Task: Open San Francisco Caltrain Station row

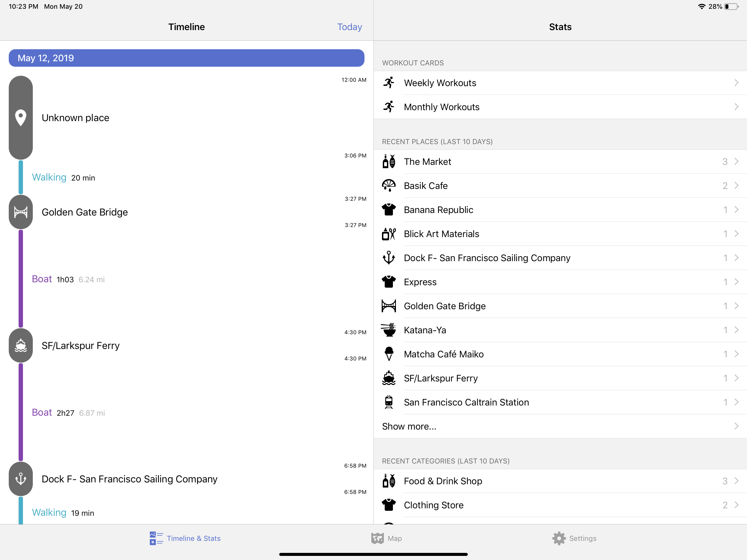Action: [560, 402]
